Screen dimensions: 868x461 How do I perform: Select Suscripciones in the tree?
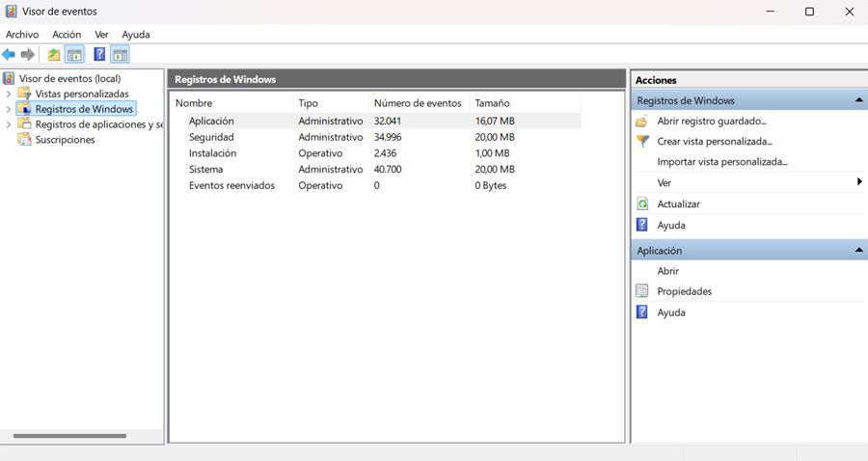pyautogui.click(x=65, y=140)
